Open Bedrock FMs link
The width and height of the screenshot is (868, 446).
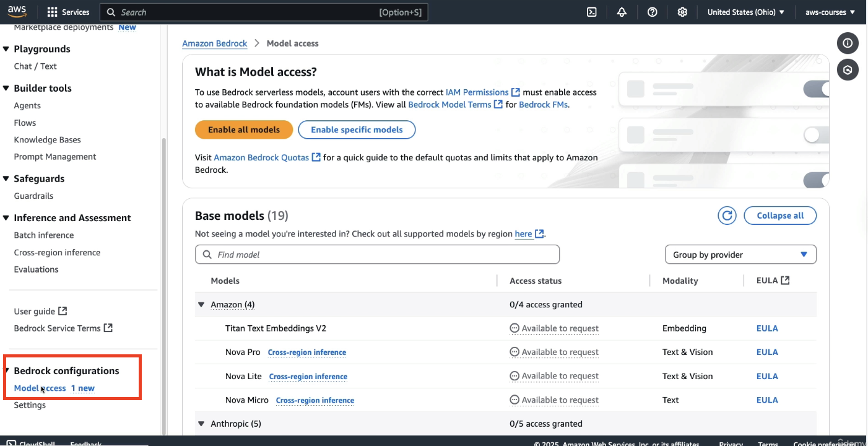click(x=543, y=105)
